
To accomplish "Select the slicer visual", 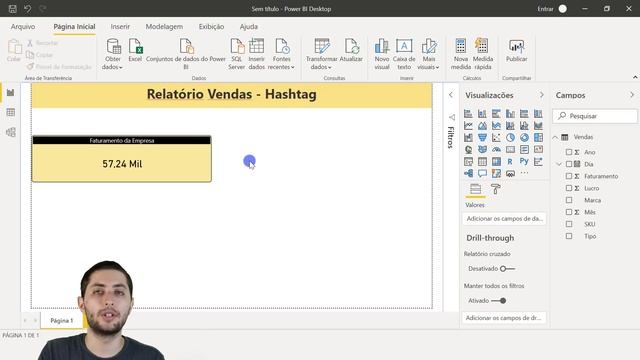I will [468, 162].
